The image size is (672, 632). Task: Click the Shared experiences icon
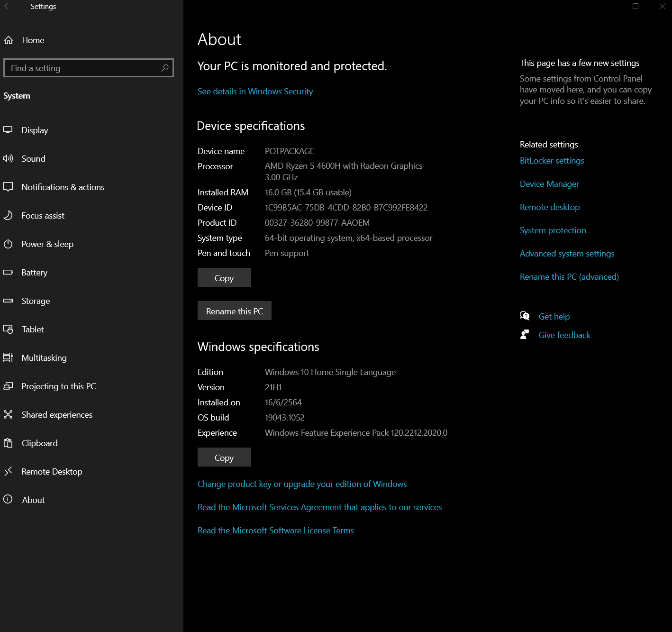point(8,414)
